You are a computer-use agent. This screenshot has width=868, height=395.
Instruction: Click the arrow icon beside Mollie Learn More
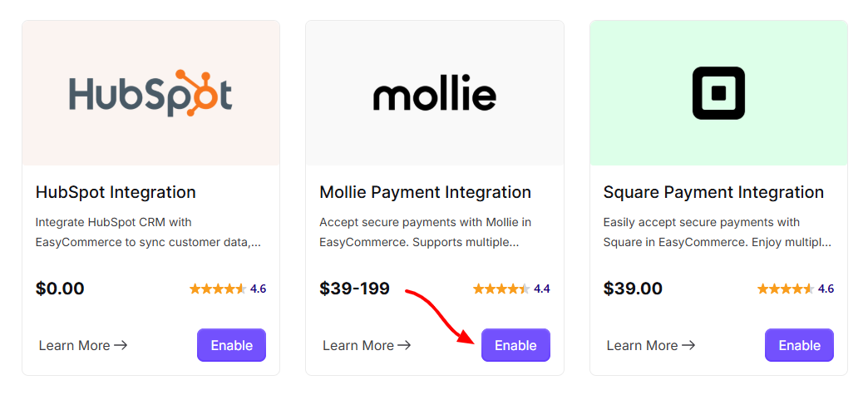point(405,346)
